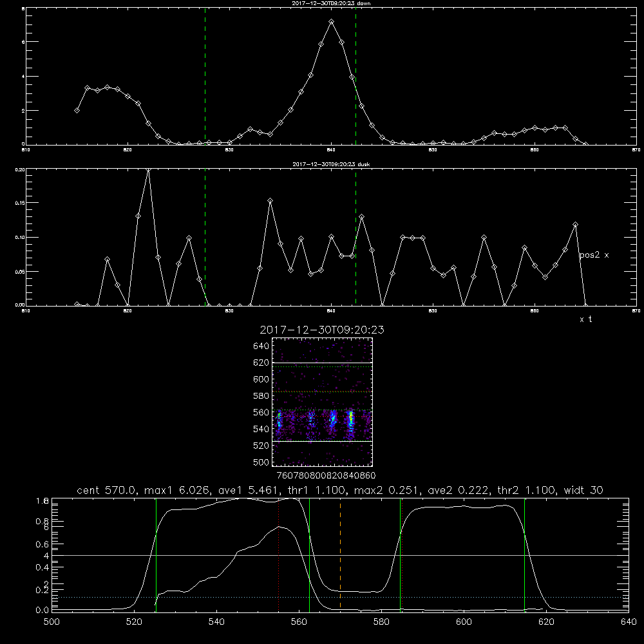The height and width of the screenshot is (644, 644).
Task: Click the "560" x-axis label of bottom plot
Action: click(299, 622)
